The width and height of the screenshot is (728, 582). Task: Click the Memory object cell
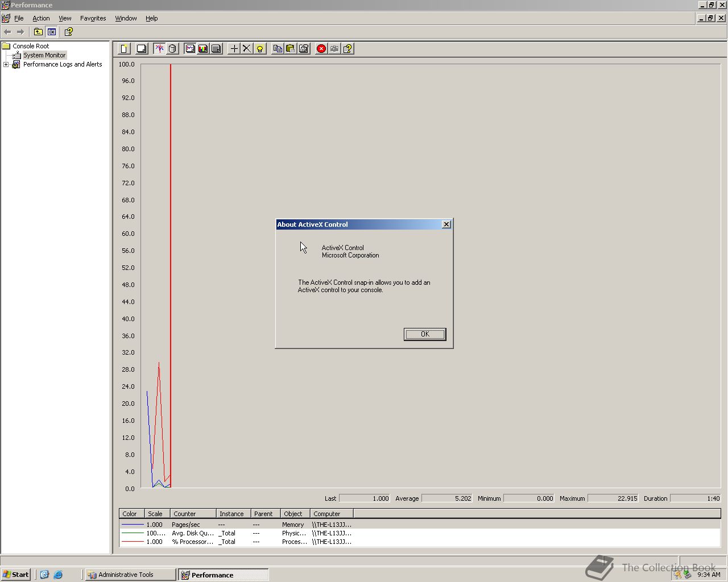[x=293, y=525]
